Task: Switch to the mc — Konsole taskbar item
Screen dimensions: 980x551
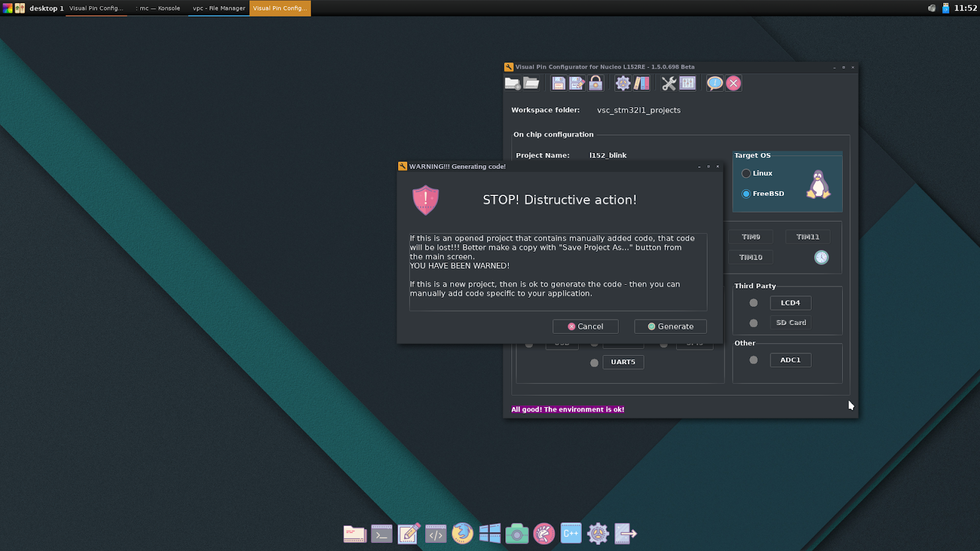Action: pyautogui.click(x=158, y=8)
